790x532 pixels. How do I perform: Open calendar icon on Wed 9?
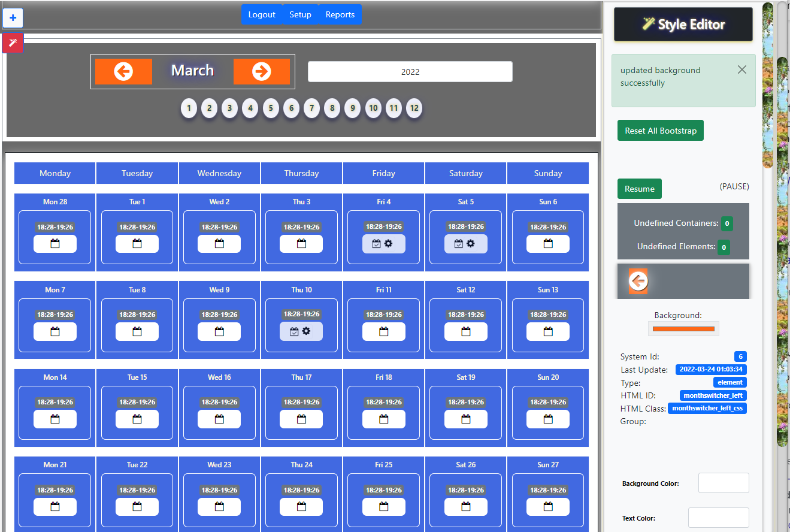point(219,331)
